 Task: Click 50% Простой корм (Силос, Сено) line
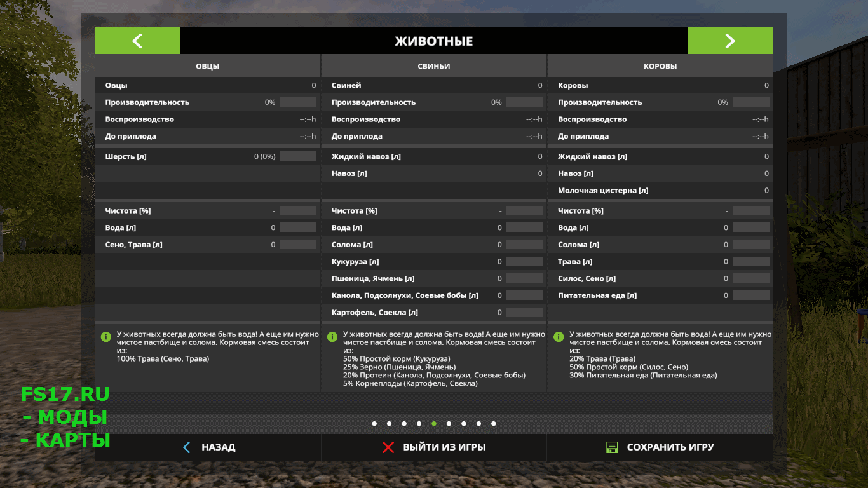[x=628, y=367]
